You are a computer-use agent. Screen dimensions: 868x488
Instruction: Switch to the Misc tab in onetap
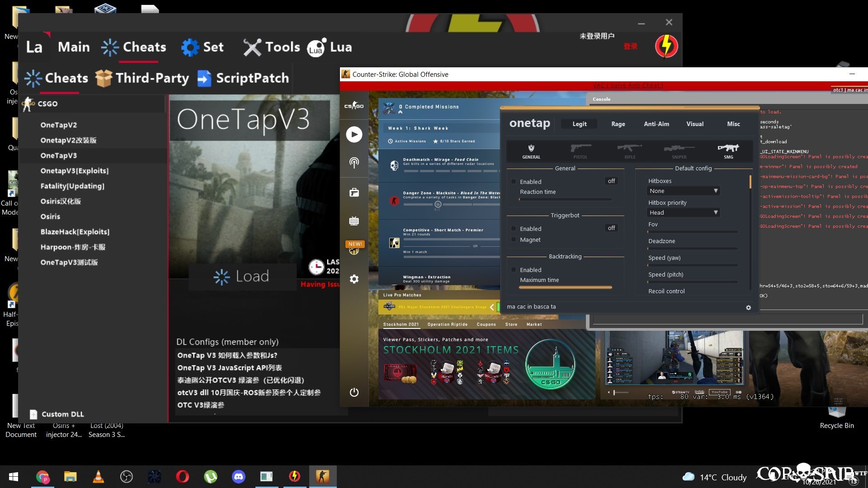click(733, 124)
